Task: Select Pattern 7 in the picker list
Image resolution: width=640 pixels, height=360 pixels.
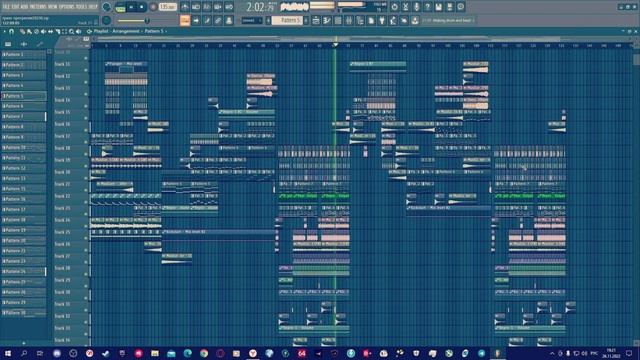Action: tap(23, 116)
